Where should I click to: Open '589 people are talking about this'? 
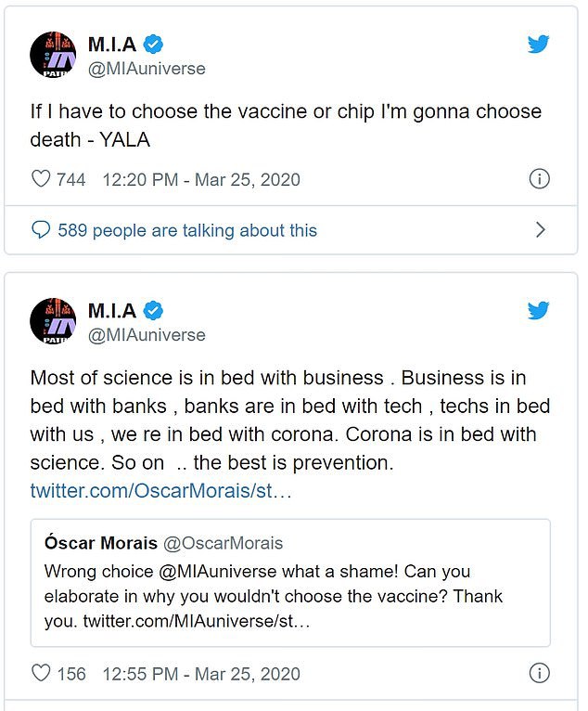(x=187, y=230)
